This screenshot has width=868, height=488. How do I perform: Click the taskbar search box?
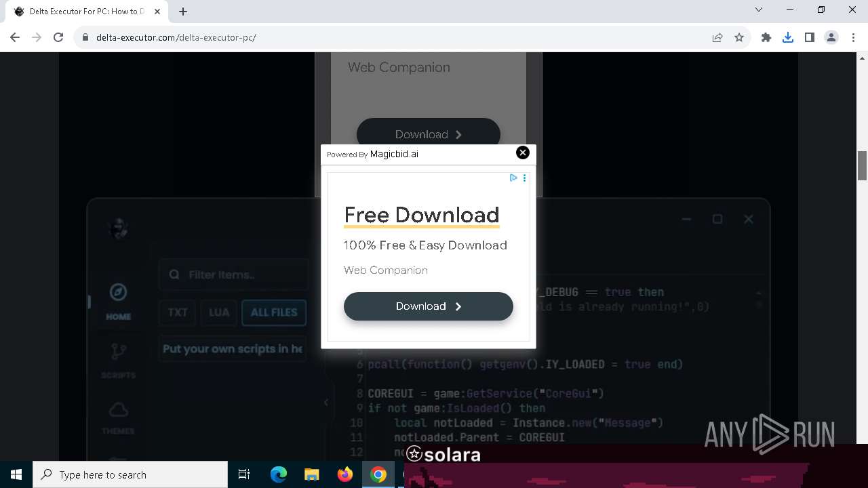tap(130, 474)
